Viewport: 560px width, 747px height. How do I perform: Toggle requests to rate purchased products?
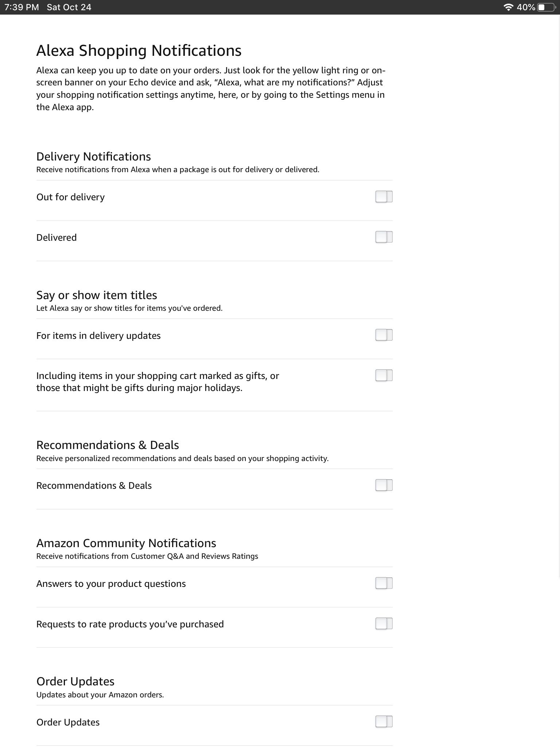click(x=384, y=624)
